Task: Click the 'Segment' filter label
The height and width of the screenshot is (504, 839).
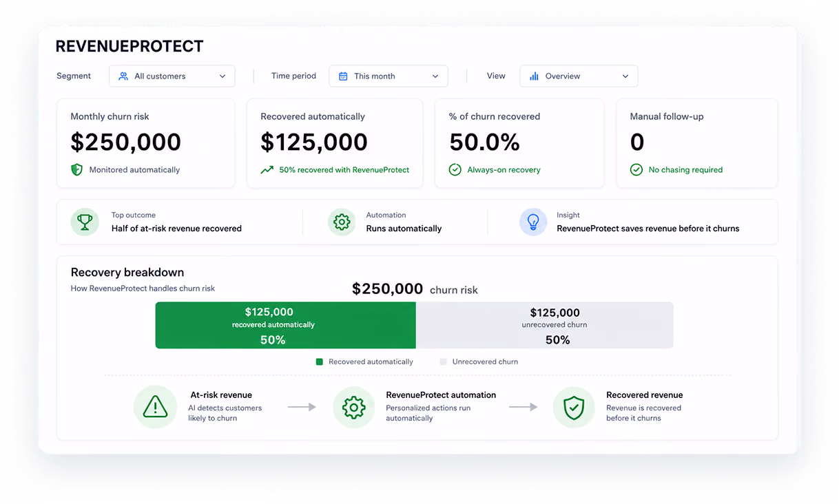Action: point(74,76)
